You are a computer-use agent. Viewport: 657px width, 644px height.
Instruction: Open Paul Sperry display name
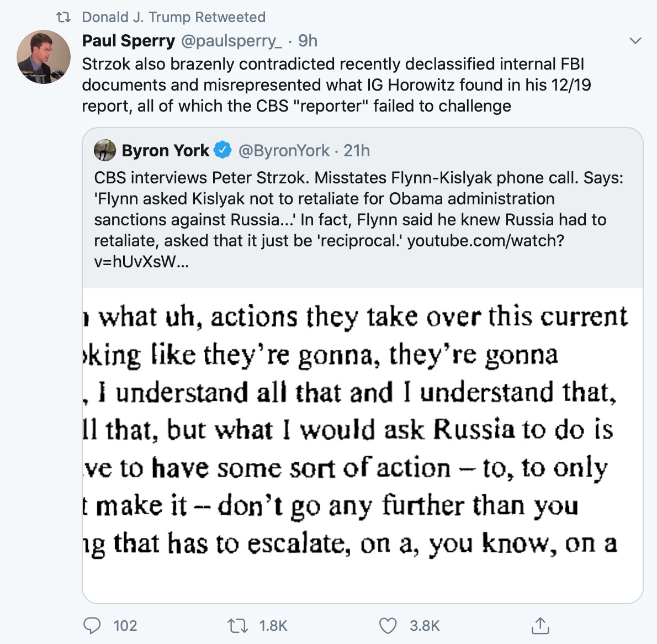(128, 40)
